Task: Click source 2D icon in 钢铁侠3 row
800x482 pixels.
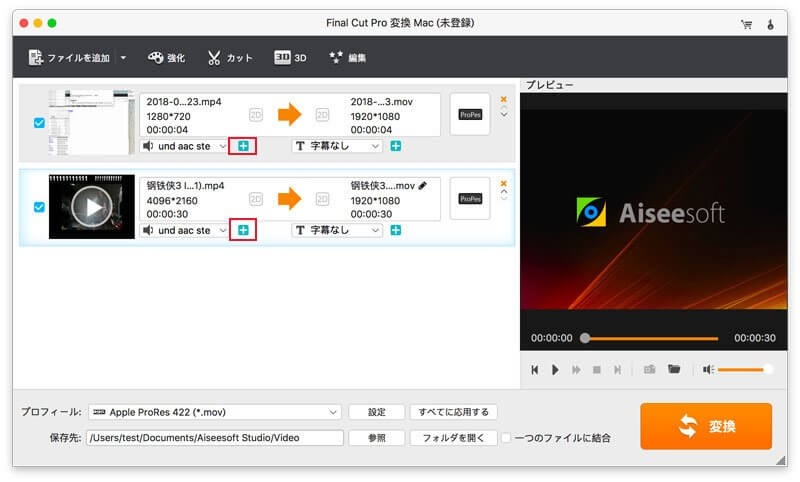Action: 256,199
